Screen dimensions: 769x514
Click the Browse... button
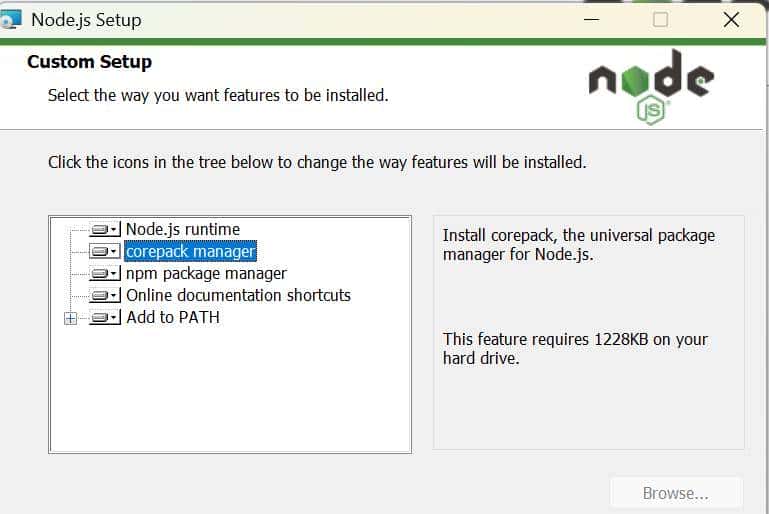pyautogui.click(x=676, y=493)
